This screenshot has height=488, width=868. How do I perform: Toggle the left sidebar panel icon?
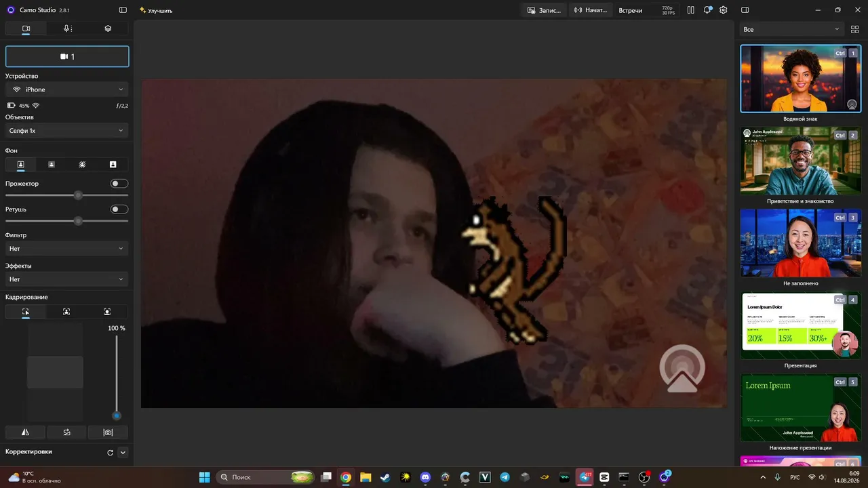[x=123, y=10]
